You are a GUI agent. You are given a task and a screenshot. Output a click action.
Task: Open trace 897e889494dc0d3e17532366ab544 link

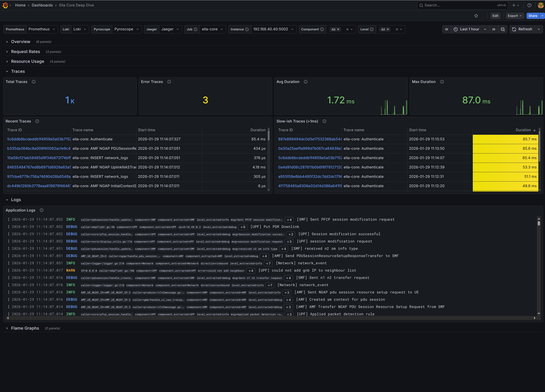(310, 139)
